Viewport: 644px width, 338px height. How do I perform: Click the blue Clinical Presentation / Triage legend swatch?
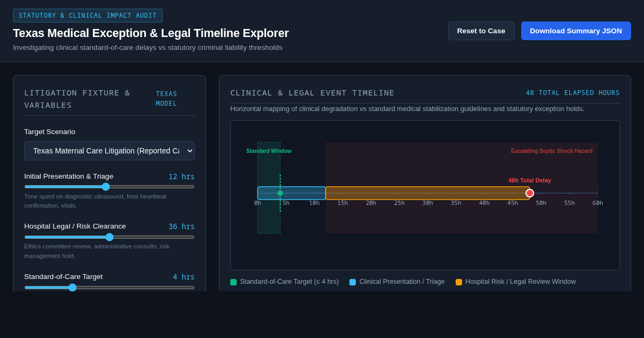(x=353, y=282)
